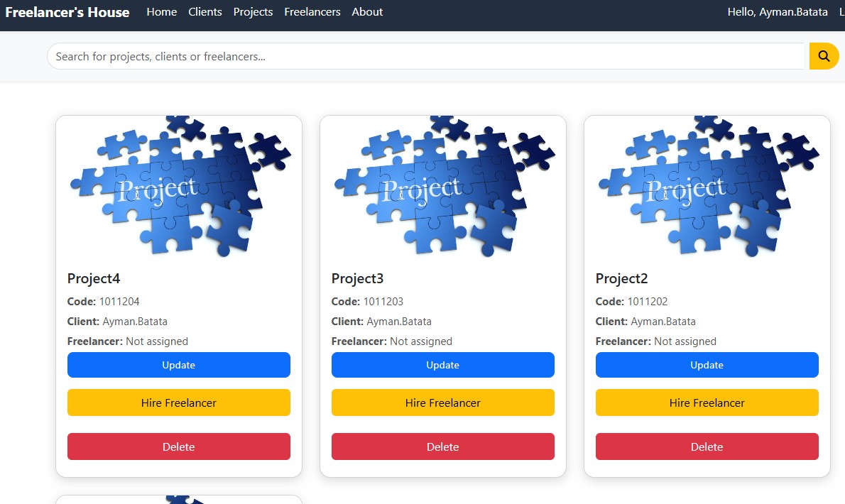Click client Ayman.Batata on Project4 card
The image size is (845, 504).
135,322
